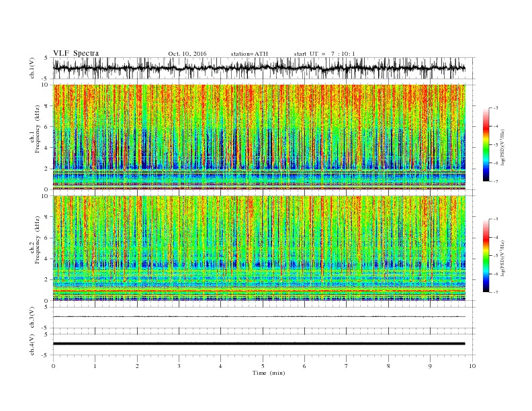Click the time axis tick label "5"
The width and height of the screenshot is (532, 411).
tap(263, 366)
